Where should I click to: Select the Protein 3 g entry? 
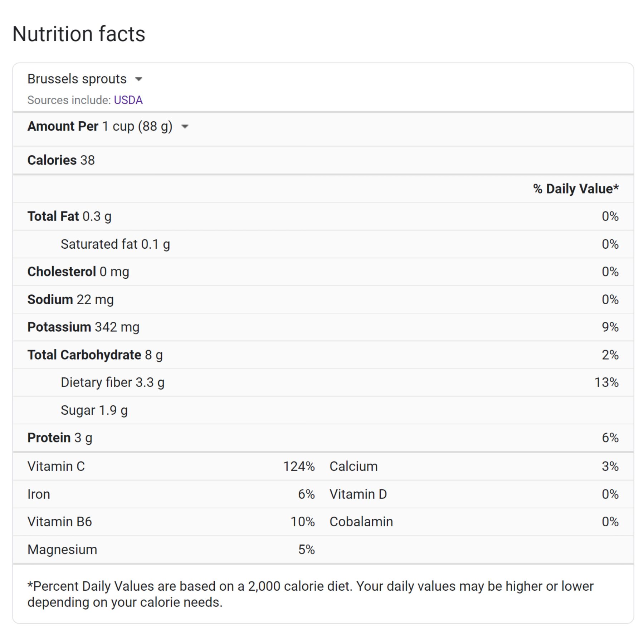tap(60, 438)
